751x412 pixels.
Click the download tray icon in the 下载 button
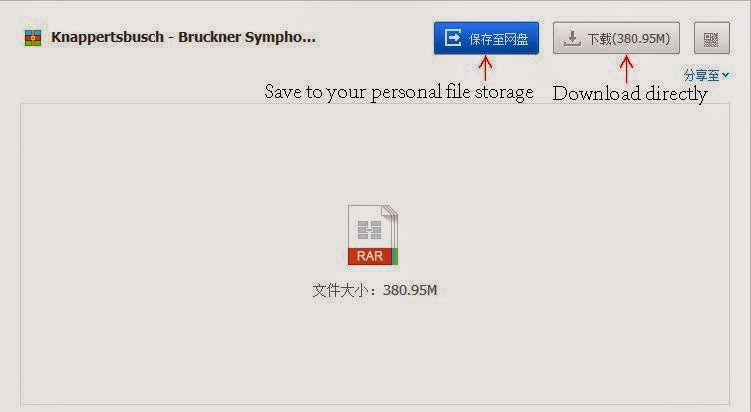[572, 38]
